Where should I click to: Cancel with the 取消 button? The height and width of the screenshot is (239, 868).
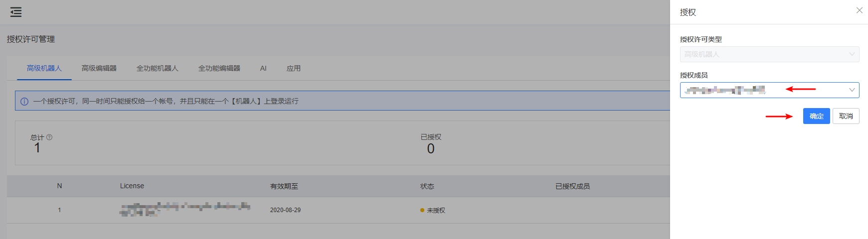coord(846,116)
